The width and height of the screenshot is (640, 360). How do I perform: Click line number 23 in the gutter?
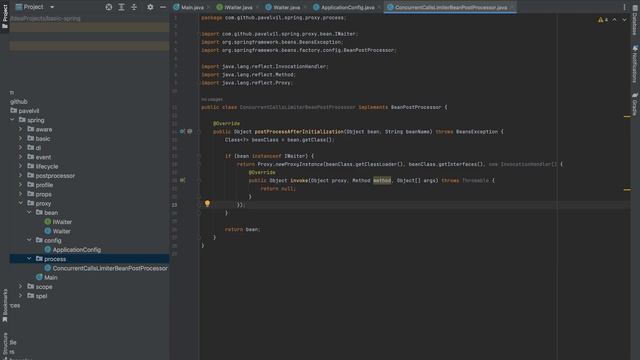click(175, 205)
